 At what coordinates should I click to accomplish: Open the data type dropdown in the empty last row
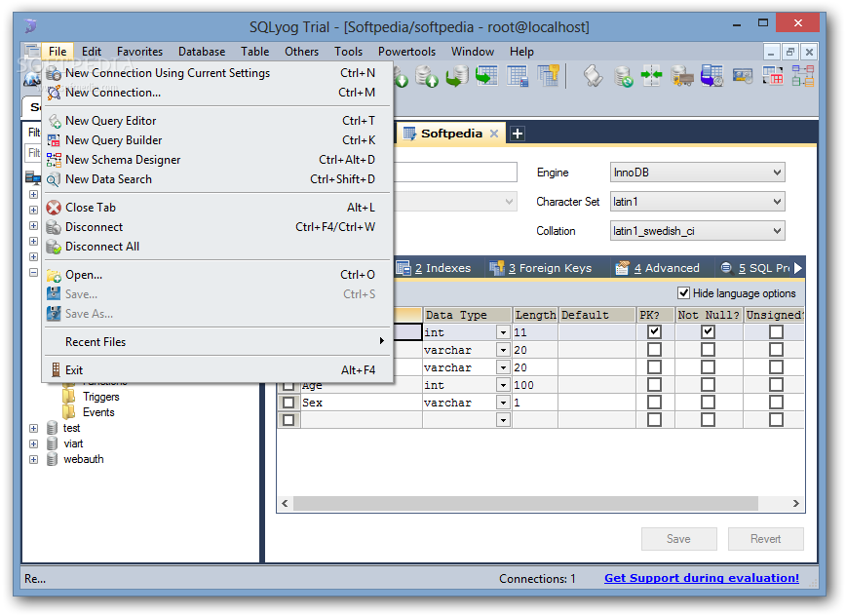click(503, 420)
